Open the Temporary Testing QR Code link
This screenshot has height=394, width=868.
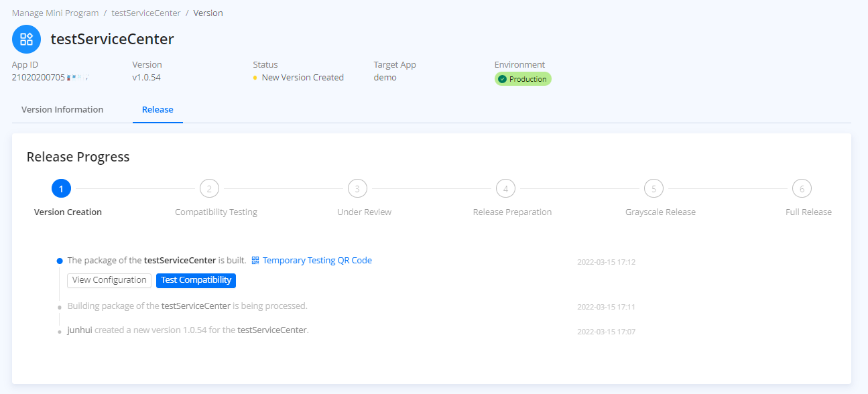317,261
